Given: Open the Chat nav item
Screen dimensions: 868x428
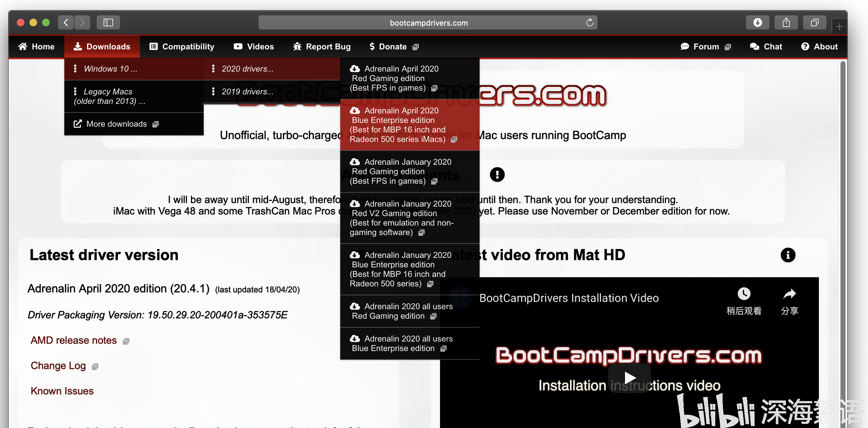Looking at the screenshot, I should point(766,47).
